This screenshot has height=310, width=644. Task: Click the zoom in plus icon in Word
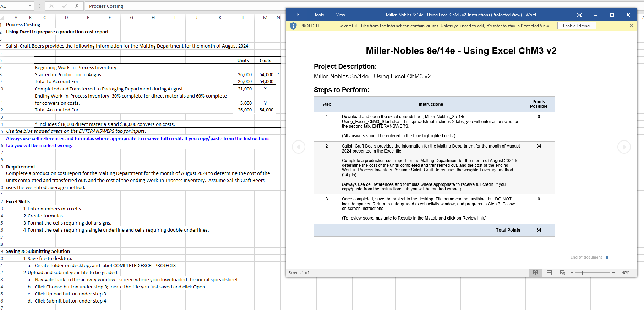[613, 273]
